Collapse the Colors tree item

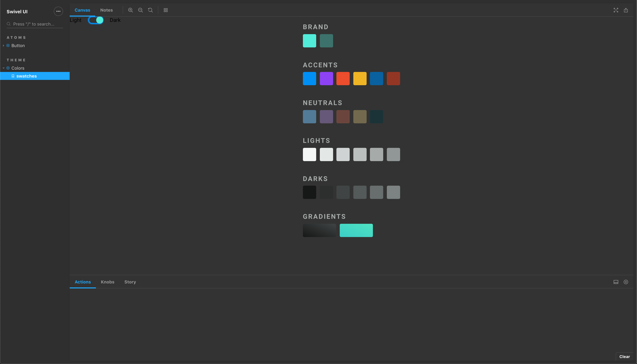(3, 68)
